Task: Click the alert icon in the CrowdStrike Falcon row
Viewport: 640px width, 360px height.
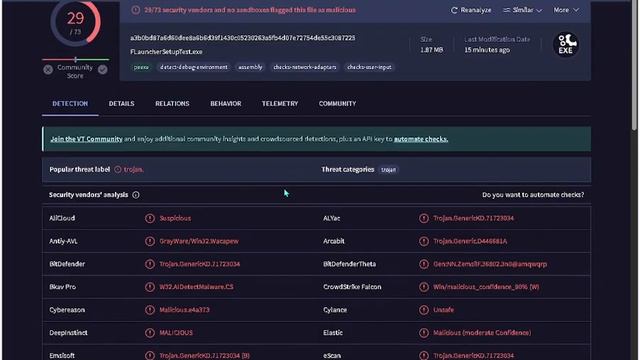Action: tap(424, 287)
